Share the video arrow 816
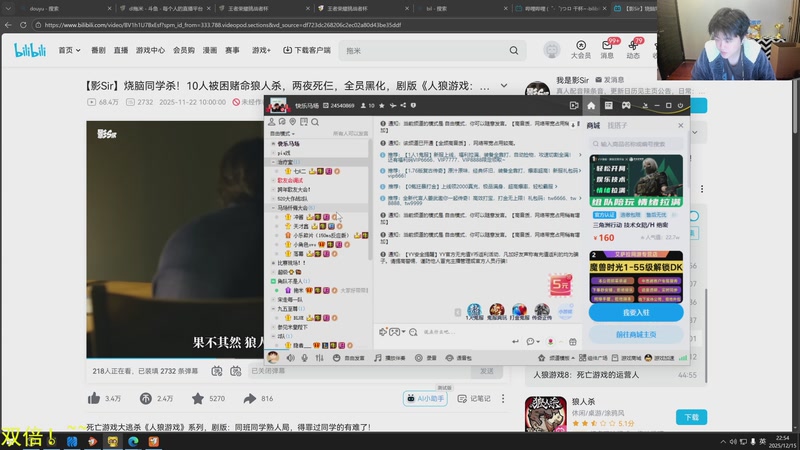800x450 pixels. (x=258, y=398)
